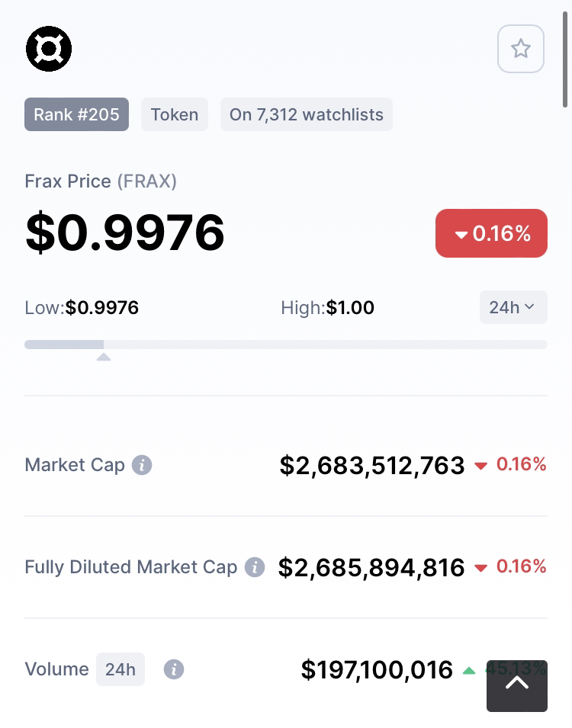
Task: Click the Frax Price (FRAX) heading
Action: (x=101, y=181)
